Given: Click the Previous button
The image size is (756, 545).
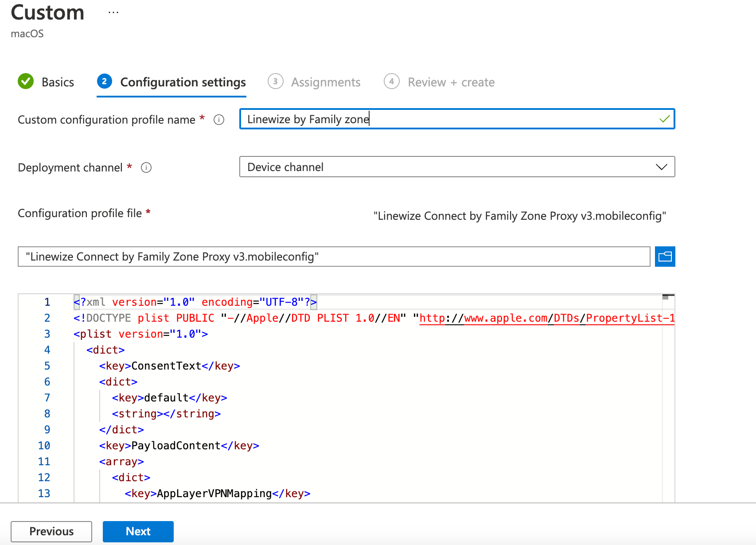Looking at the screenshot, I should (51, 531).
